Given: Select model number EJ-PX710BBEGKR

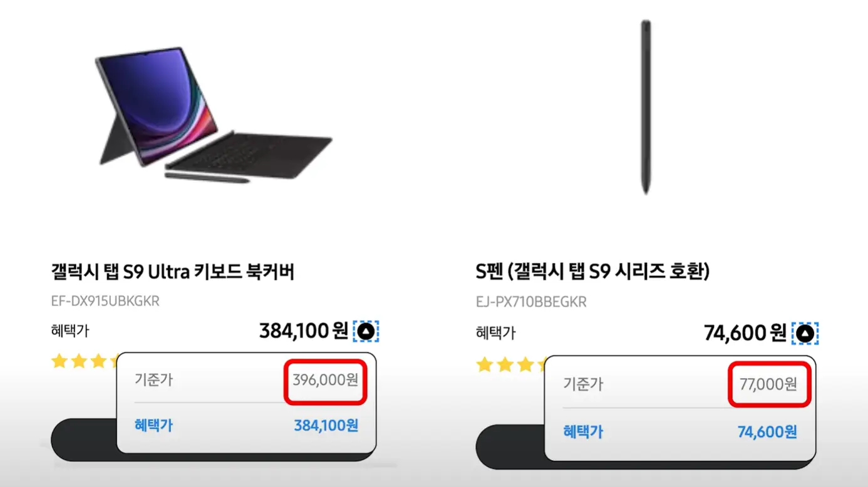Looking at the screenshot, I should 531,302.
